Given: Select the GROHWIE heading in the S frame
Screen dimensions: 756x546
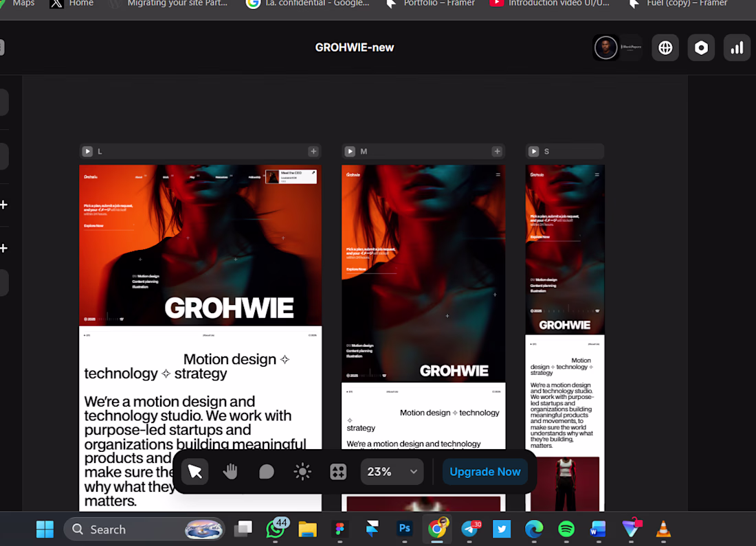Looking at the screenshot, I should [x=564, y=326].
